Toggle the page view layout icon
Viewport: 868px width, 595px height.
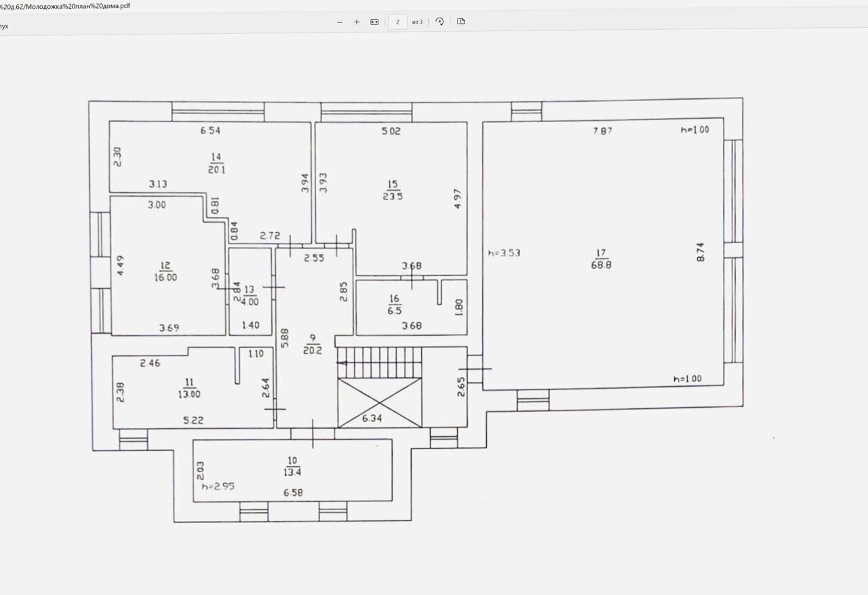click(x=461, y=22)
